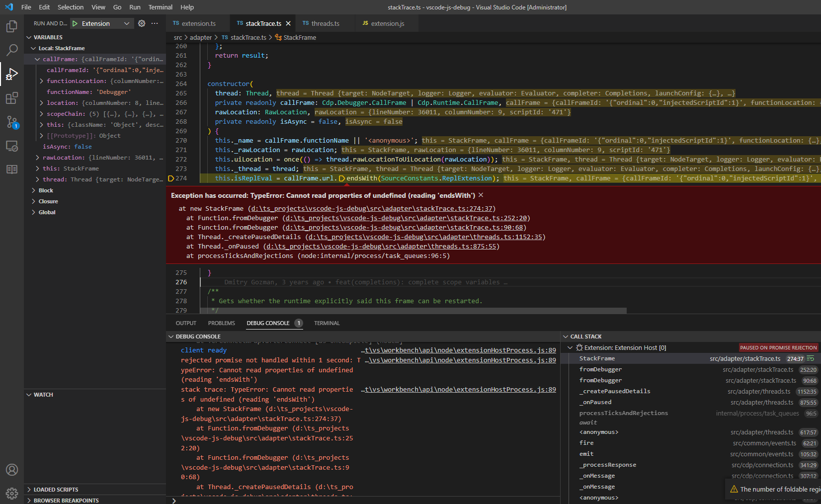
Task: Open the Extension debug configuration dropdown
Action: click(x=126, y=23)
